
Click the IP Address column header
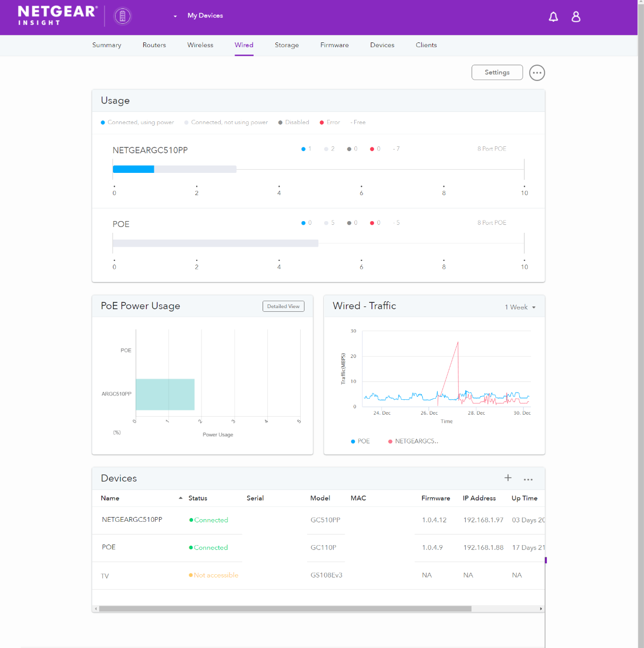coord(480,498)
